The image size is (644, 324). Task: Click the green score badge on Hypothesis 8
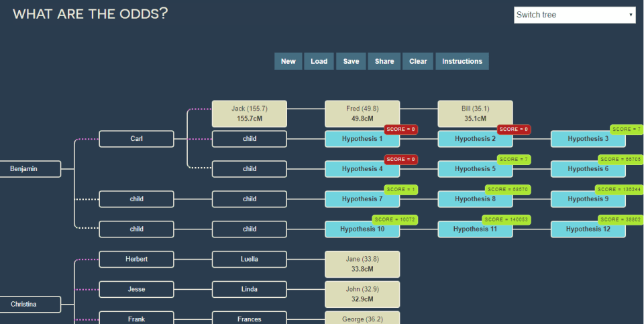tap(508, 189)
